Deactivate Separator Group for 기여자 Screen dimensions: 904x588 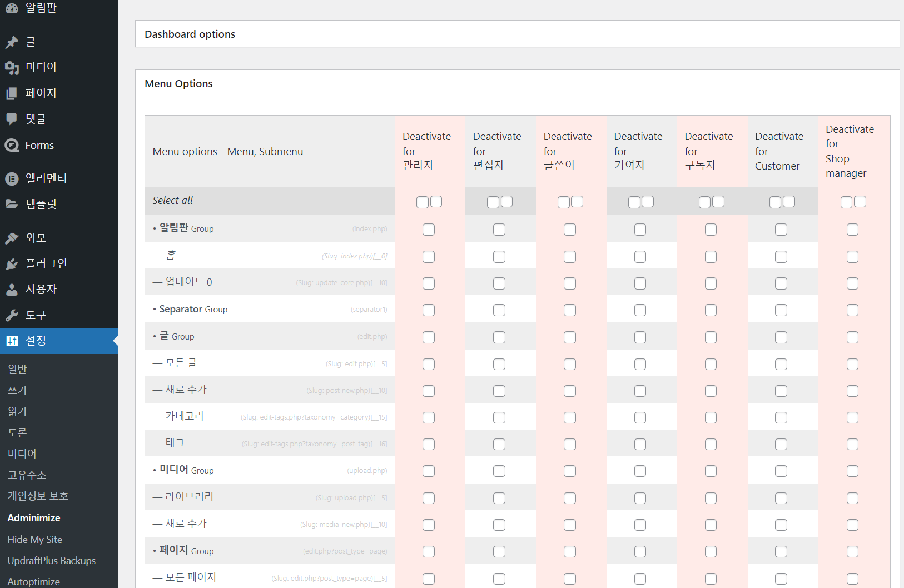(x=640, y=310)
